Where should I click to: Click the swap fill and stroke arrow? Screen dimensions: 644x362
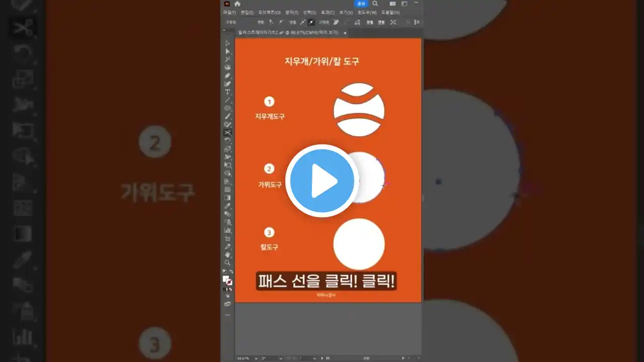click(231, 272)
